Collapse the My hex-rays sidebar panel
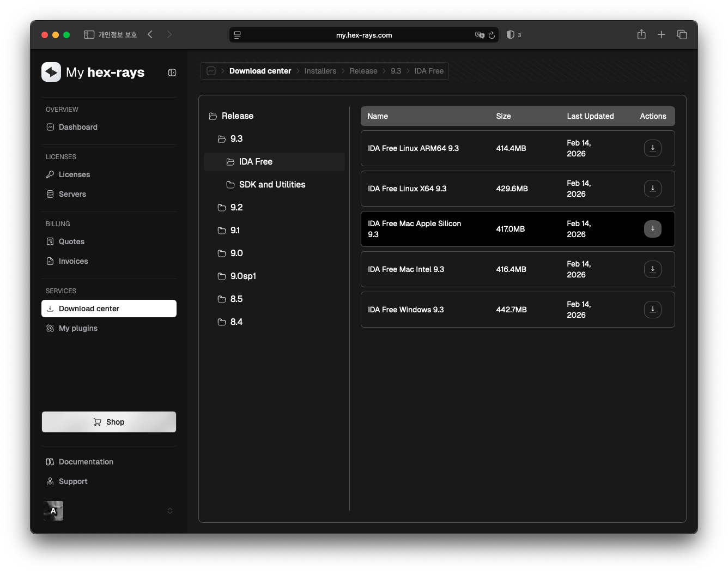Image resolution: width=728 pixels, height=574 pixels. click(x=172, y=72)
